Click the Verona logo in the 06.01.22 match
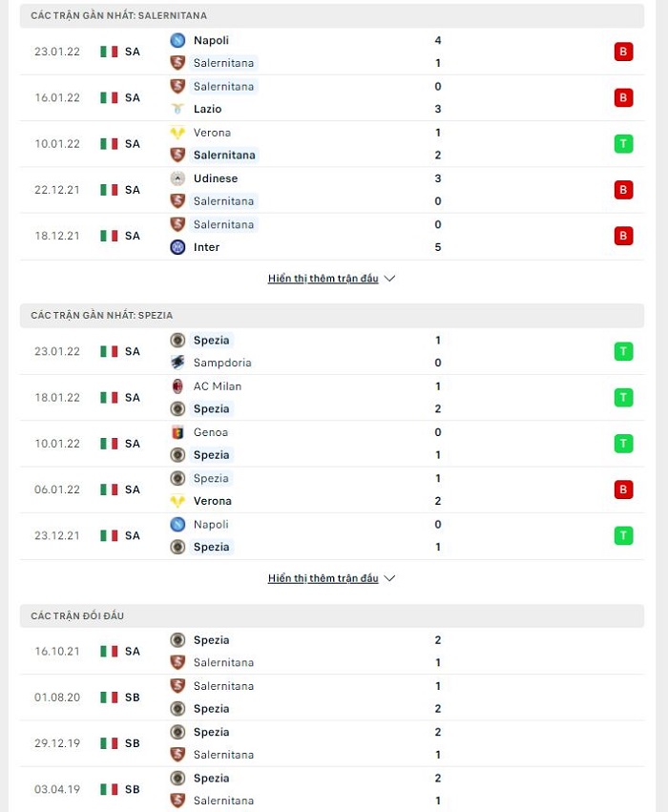668x812 pixels. (x=177, y=501)
